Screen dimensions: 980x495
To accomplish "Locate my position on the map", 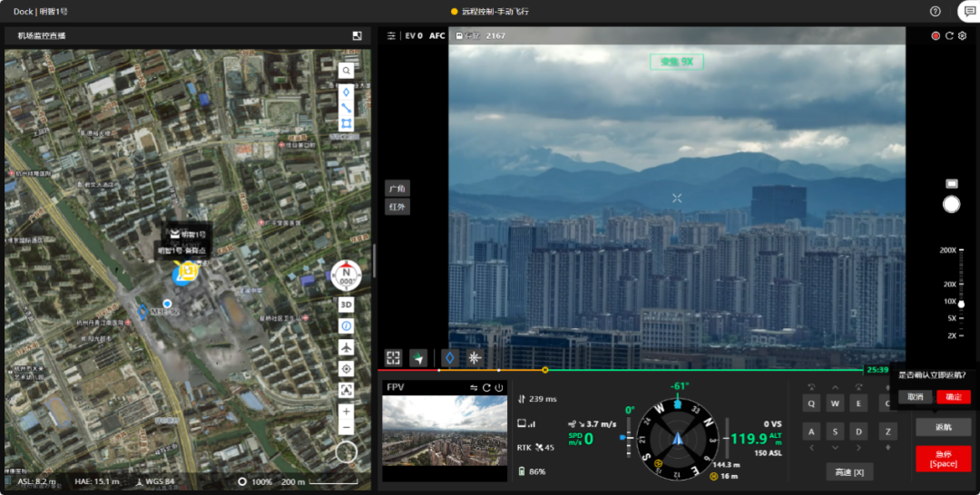I will tap(347, 369).
